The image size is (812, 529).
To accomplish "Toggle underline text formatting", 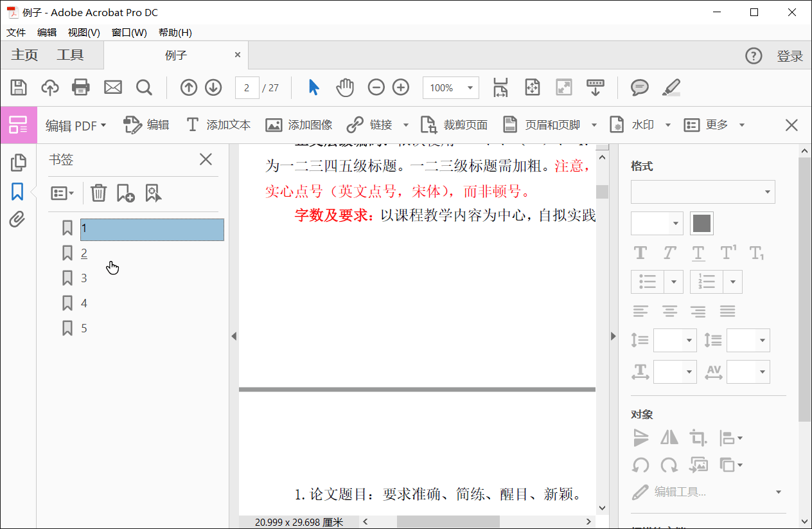I will (x=698, y=253).
